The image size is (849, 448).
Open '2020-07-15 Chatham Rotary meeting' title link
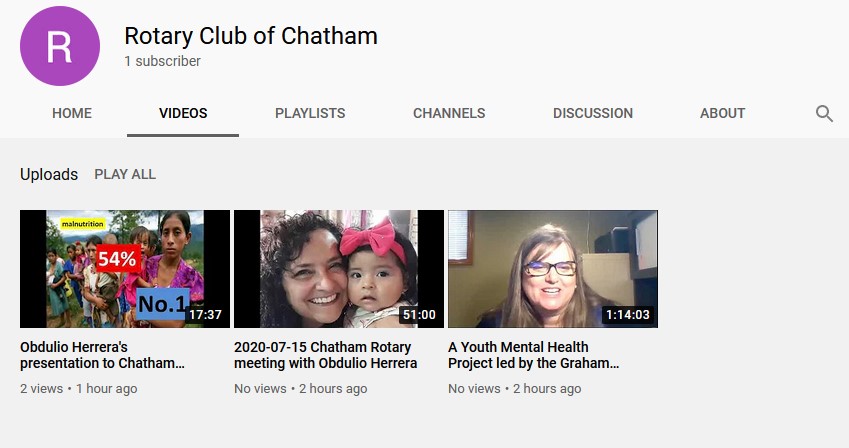coord(325,355)
